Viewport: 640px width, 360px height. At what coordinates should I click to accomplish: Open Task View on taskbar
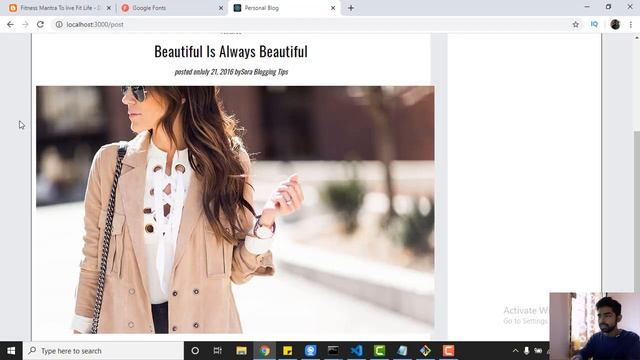pyautogui.click(x=218, y=351)
